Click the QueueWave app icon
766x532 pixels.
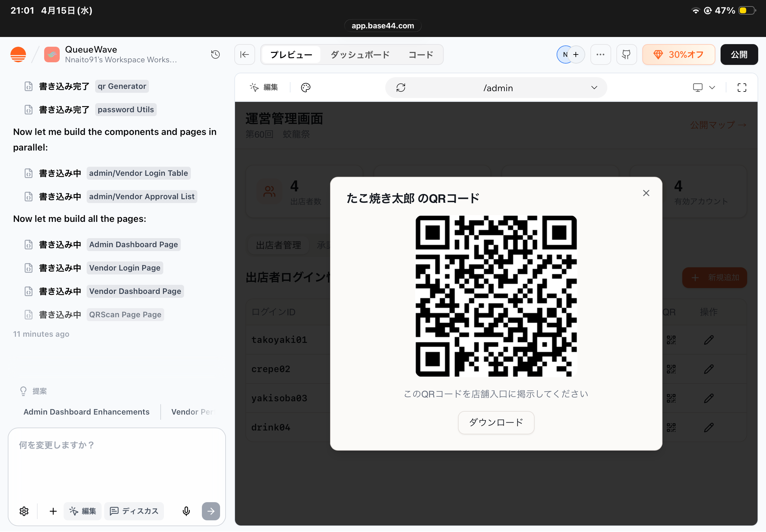tap(52, 54)
